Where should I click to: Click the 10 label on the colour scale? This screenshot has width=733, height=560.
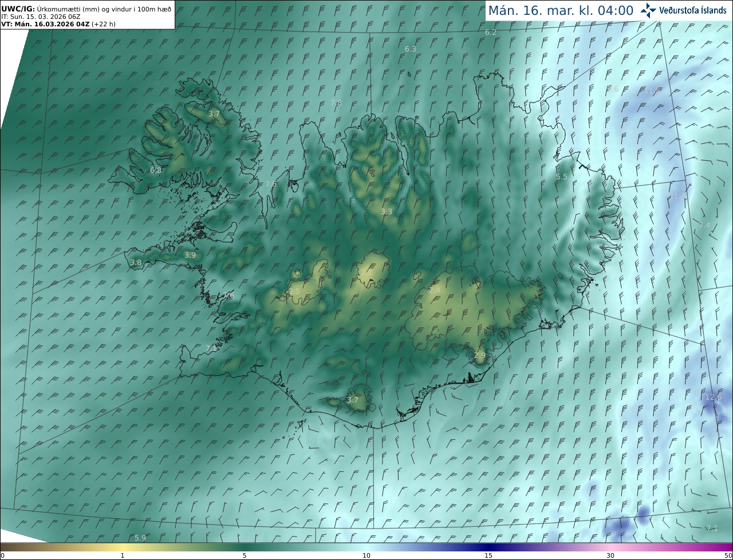[x=366, y=555]
